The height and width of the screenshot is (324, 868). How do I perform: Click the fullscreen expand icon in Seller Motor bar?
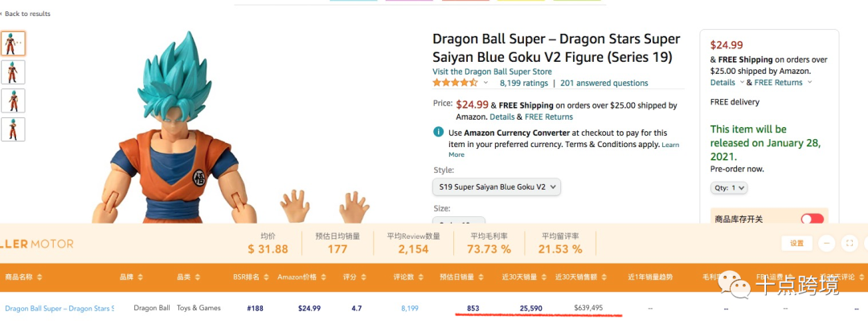[850, 243]
